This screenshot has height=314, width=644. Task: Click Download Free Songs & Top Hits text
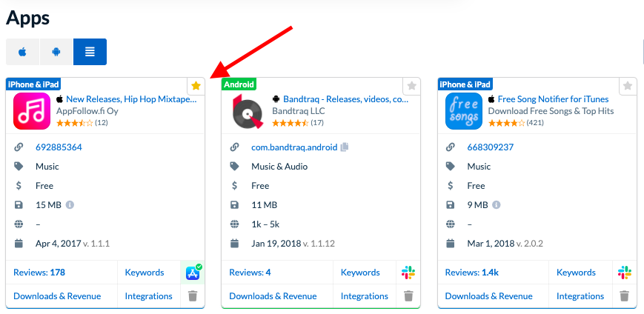[x=551, y=111]
